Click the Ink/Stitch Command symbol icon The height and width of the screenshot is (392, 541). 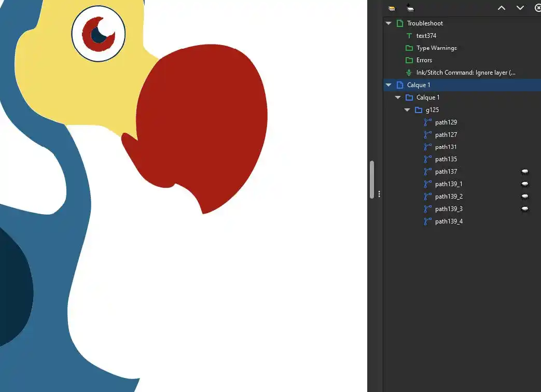[409, 73]
